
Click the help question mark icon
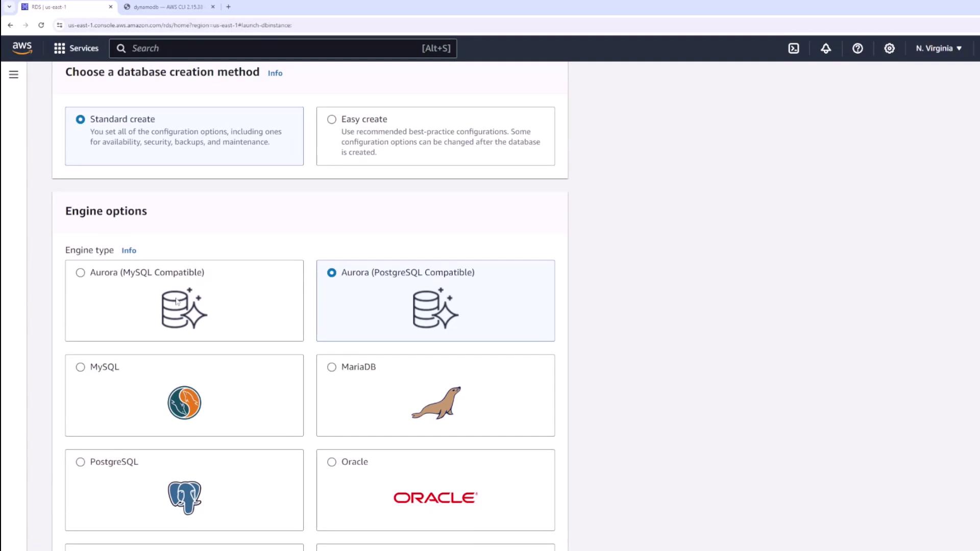click(x=857, y=48)
